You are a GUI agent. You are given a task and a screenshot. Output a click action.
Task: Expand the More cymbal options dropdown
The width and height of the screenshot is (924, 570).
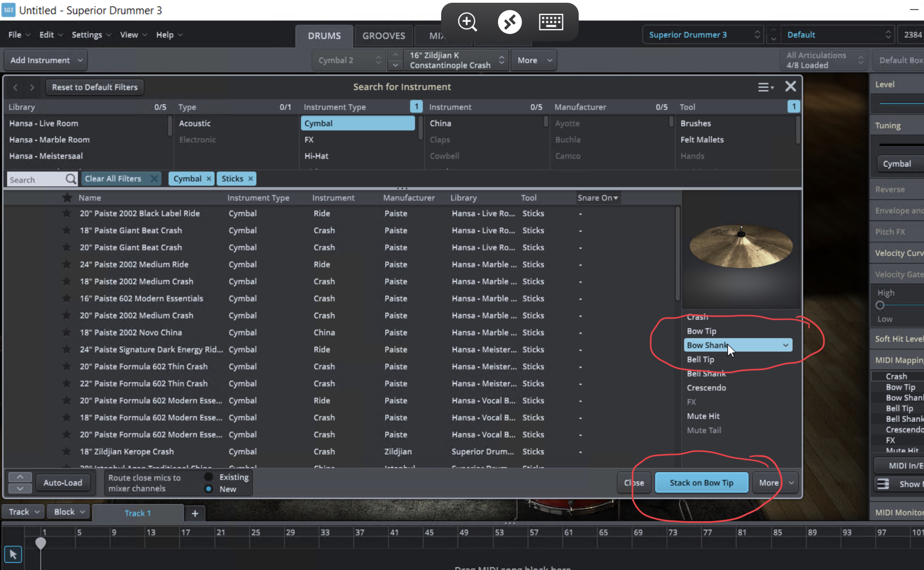[791, 482]
